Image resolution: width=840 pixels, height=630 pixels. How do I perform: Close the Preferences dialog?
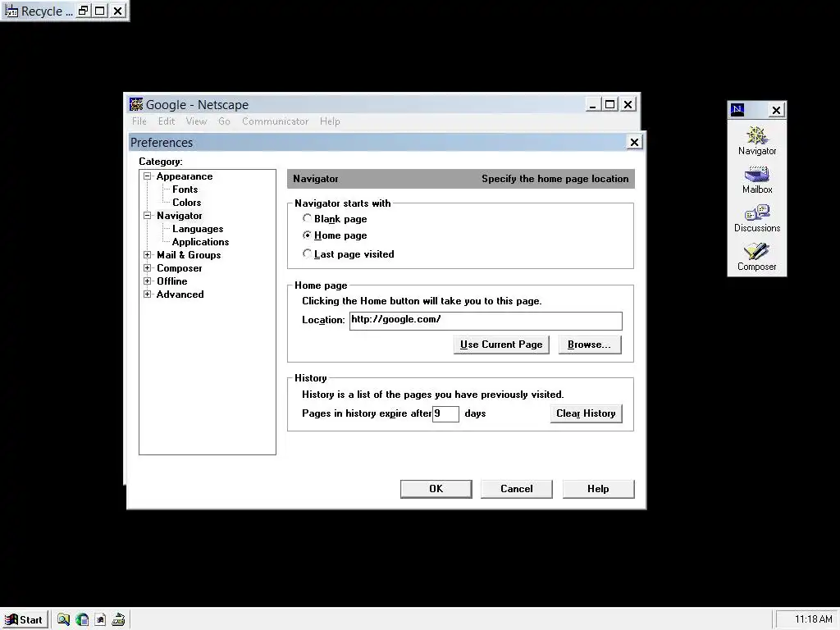[x=634, y=142]
